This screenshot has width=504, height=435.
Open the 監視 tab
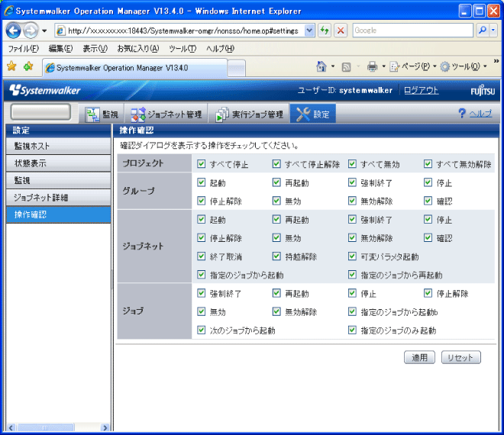pos(102,114)
